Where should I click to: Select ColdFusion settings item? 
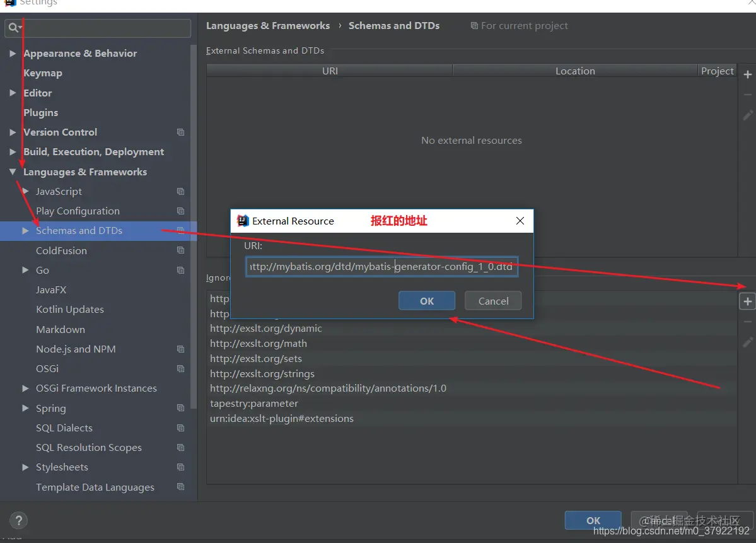coord(61,250)
